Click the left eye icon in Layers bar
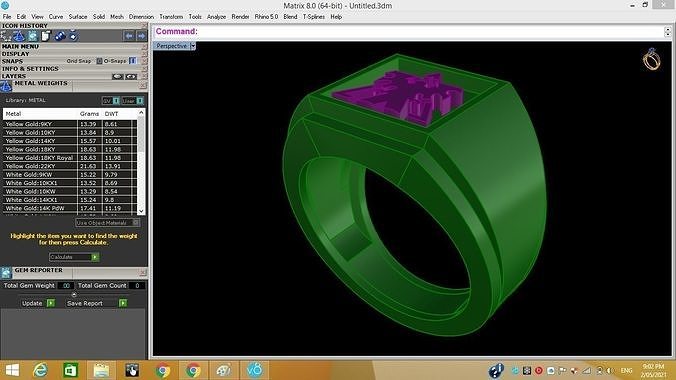This screenshot has width=676, height=380. click(x=118, y=76)
